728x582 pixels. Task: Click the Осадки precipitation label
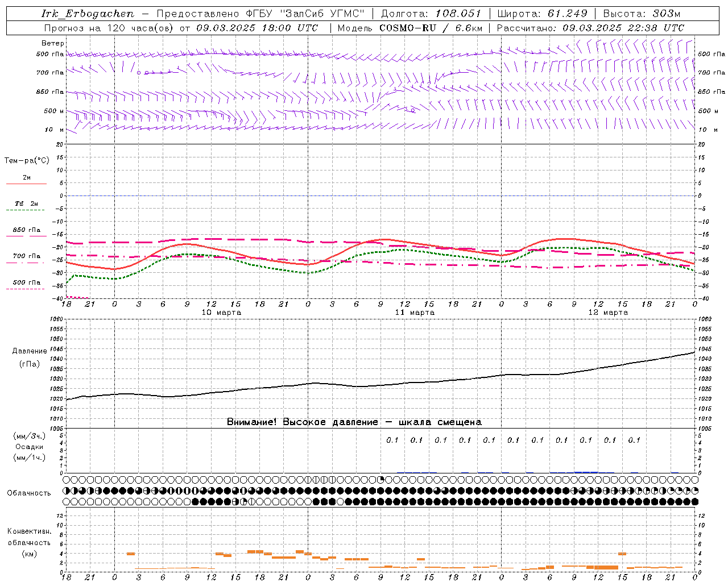pos(30,447)
